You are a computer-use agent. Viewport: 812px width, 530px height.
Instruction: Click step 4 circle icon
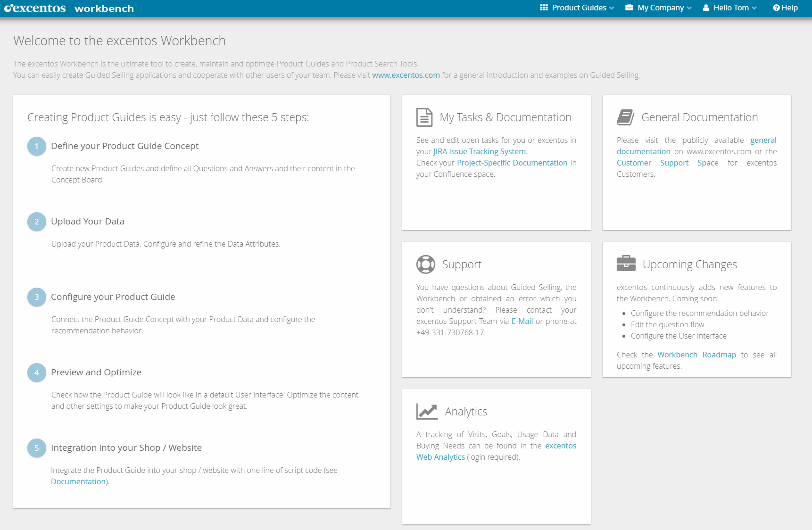coord(37,373)
